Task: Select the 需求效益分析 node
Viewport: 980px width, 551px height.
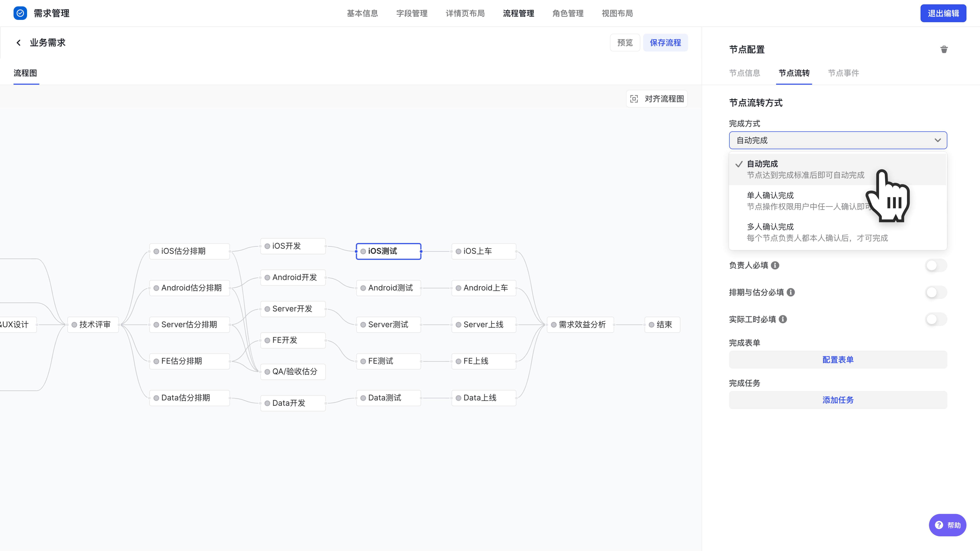Action: tap(580, 325)
